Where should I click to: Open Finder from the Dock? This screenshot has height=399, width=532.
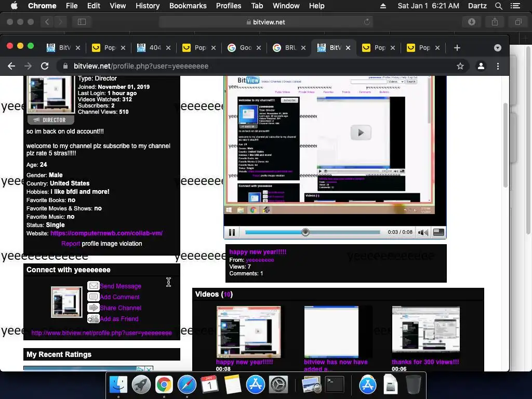point(118,385)
